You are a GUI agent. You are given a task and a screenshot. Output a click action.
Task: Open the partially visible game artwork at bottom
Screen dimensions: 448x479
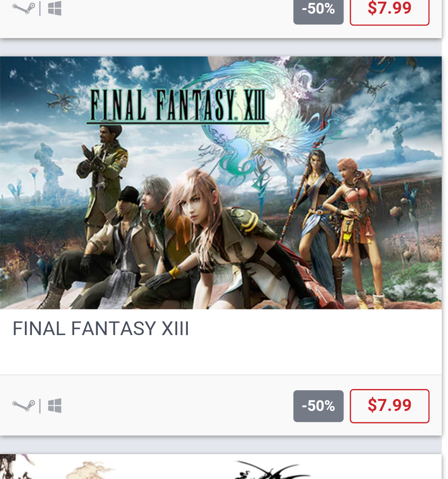pos(221,467)
